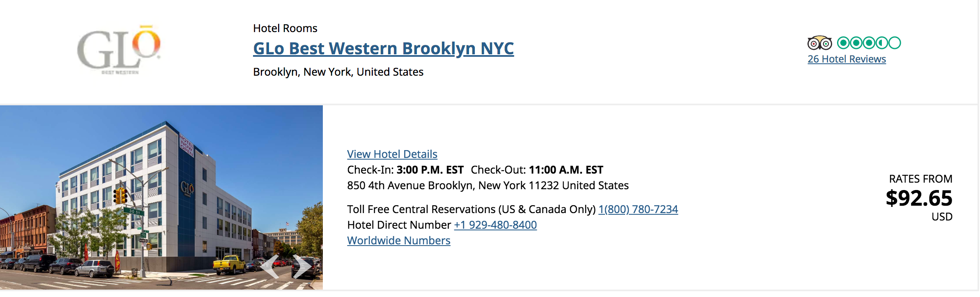Screen dimensions: 980x297
Task: Click the TripAdvisor green rating bubbles
Action: pyautogui.click(x=869, y=43)
